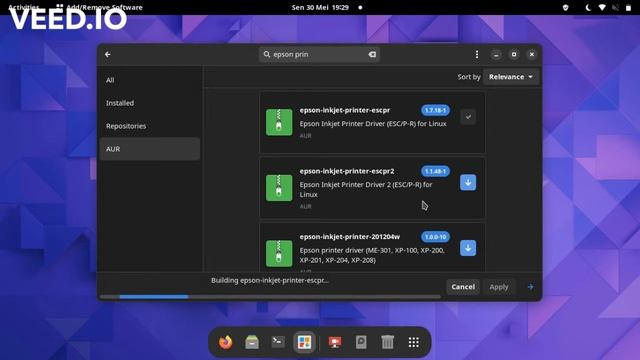Open the presentation app in dock
Image resolution: width=640 pixels, height=360 pixels.
coord(335,342)
